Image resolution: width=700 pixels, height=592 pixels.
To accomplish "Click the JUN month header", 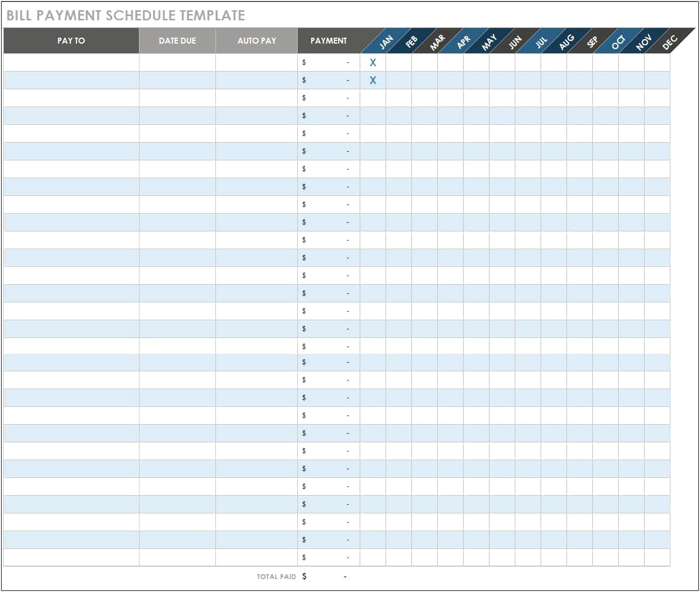I will point(515,41).
